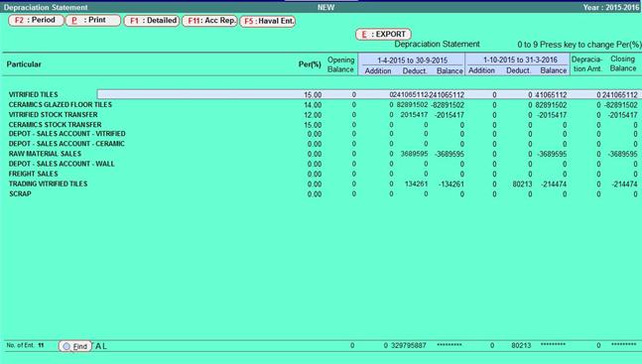Click 12.00 percent of VITRIFIED STOCK TRANSFER
This screenshot has width=642, height=364.
coord(313,115)
